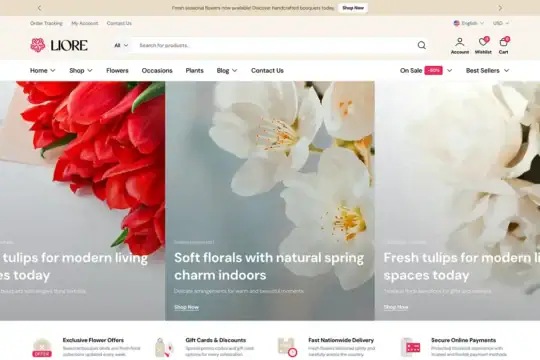Go to the Flowers menu item

click(x=117, y=70)
